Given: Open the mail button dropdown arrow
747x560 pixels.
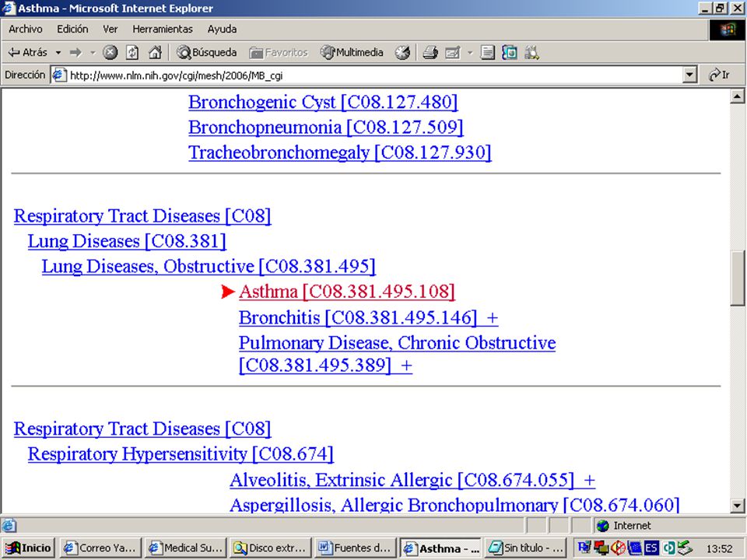Looking at the screenshot, I should [470, 52].
